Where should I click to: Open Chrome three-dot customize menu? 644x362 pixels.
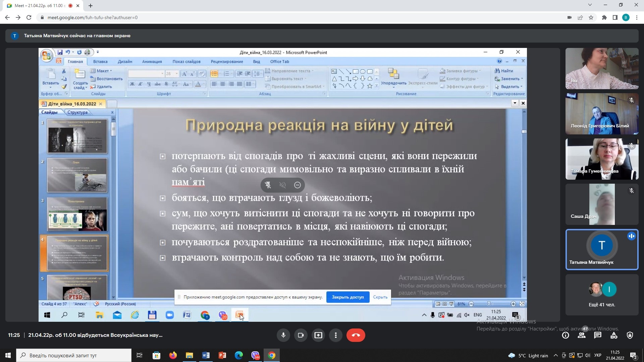[637, 17]
